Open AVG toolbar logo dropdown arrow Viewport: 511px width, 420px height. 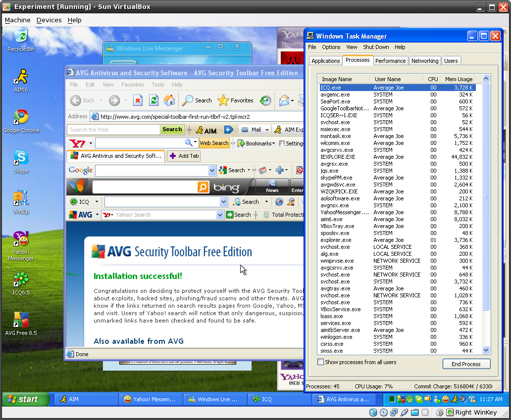(97, 215)
